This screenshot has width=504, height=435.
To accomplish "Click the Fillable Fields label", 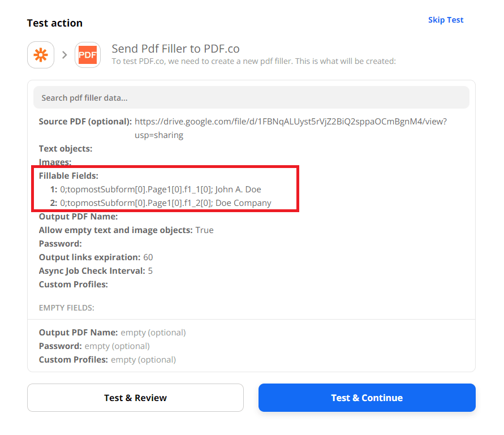I will tap(68, 176).
